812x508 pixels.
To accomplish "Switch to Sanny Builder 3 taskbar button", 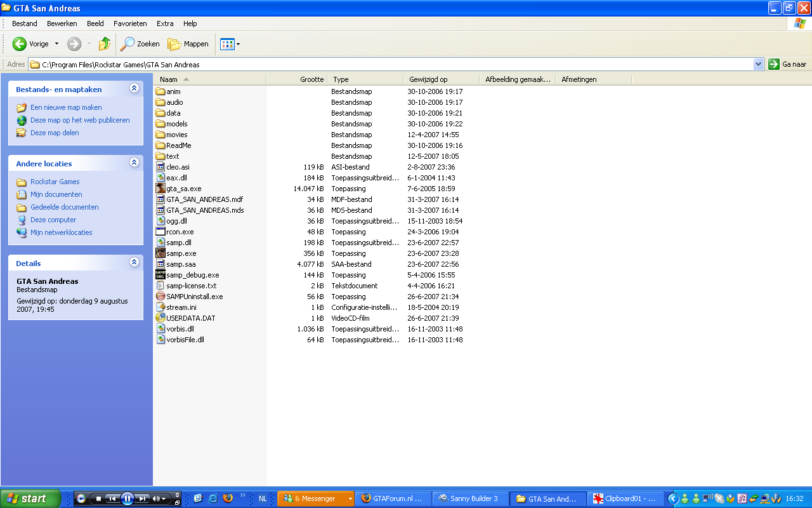I will [471, 498].
